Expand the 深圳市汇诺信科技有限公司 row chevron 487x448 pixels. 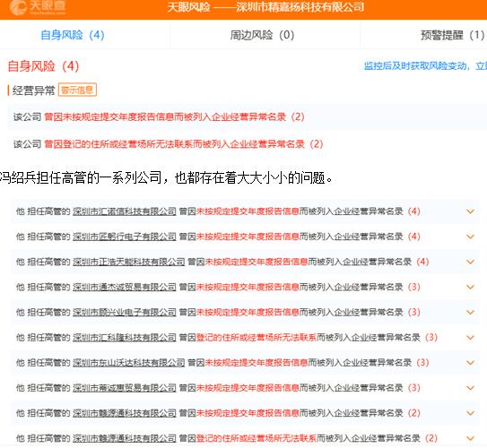pos(470,211)
